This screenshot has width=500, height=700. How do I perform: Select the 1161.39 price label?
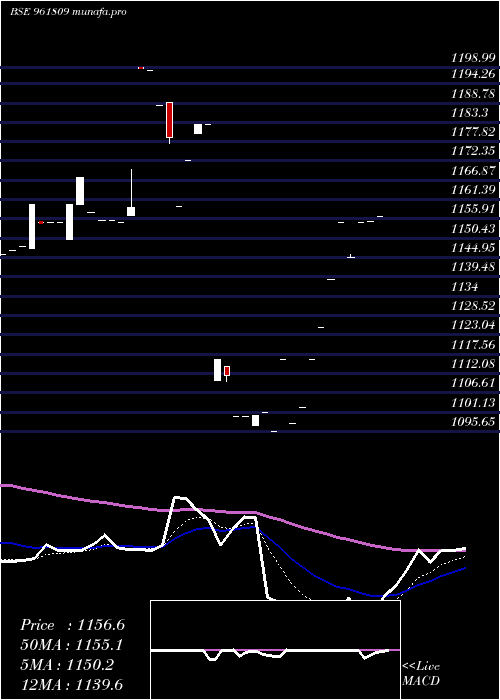point(473,190)
